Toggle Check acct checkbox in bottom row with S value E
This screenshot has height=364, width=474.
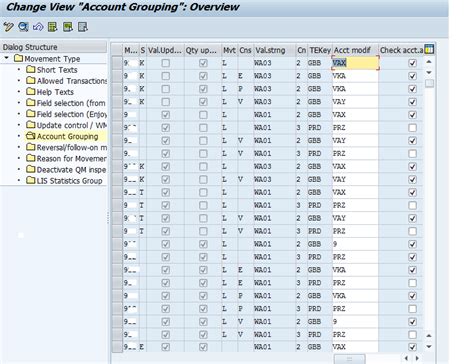412,347
